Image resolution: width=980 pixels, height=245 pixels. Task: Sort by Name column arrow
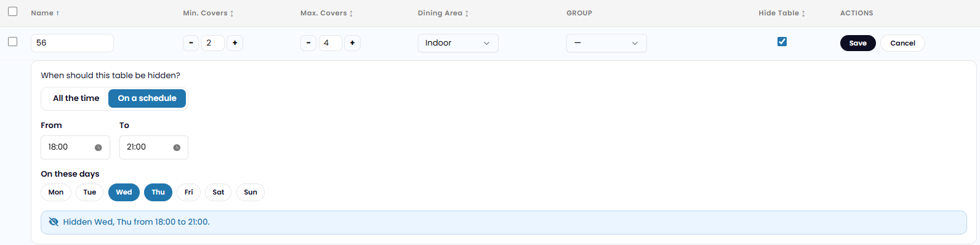click(58, 13)
